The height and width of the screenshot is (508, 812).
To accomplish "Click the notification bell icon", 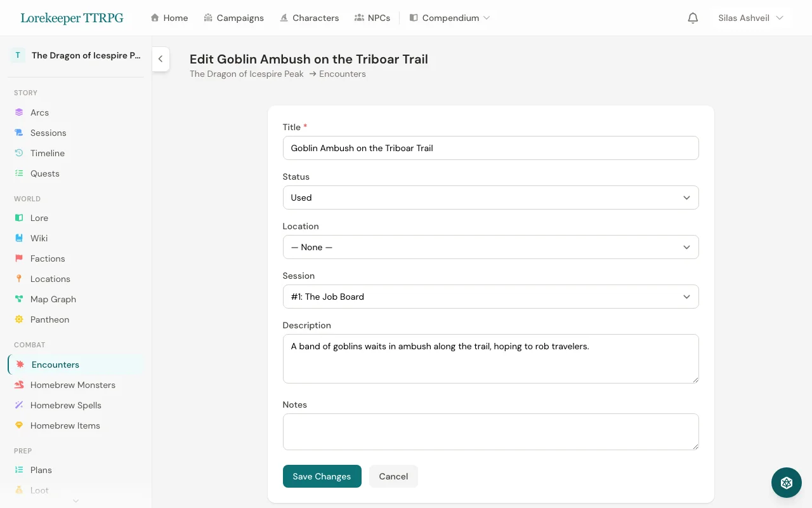I will point(693,18).
